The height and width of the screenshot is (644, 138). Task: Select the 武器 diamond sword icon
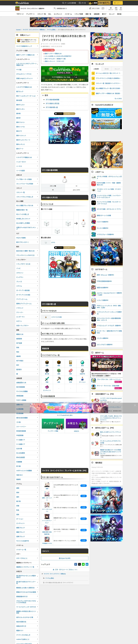pos(47,379)
